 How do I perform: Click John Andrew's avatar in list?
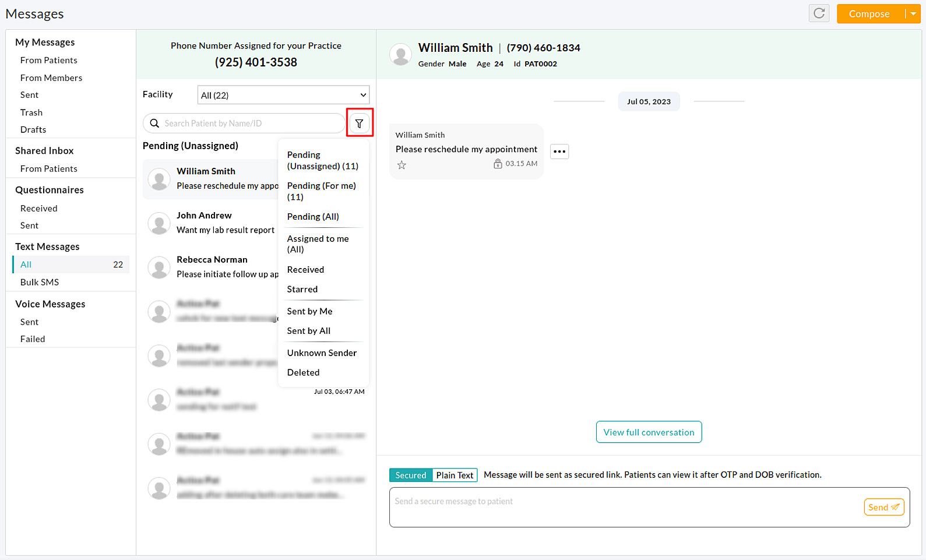(159, 223)
